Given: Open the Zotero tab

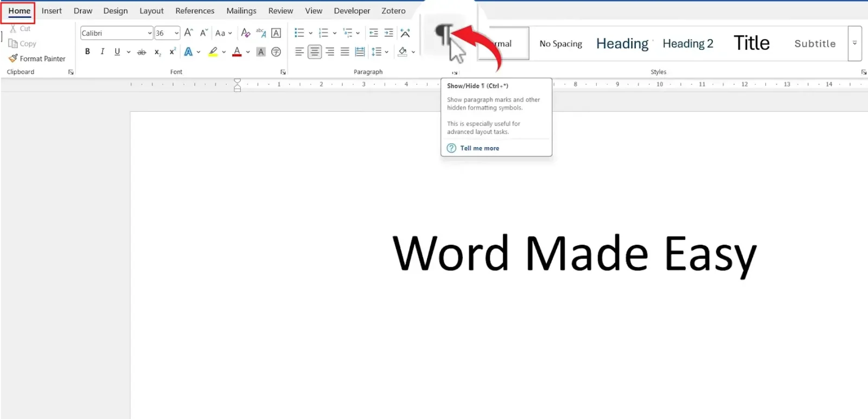Looking at the screenshot, I should point(393,11).
